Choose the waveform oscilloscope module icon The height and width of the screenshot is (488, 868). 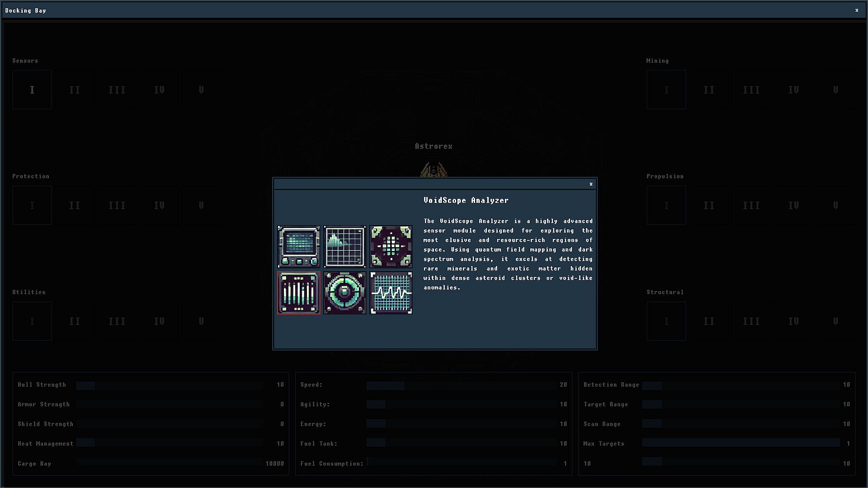(x=391, y=293)
